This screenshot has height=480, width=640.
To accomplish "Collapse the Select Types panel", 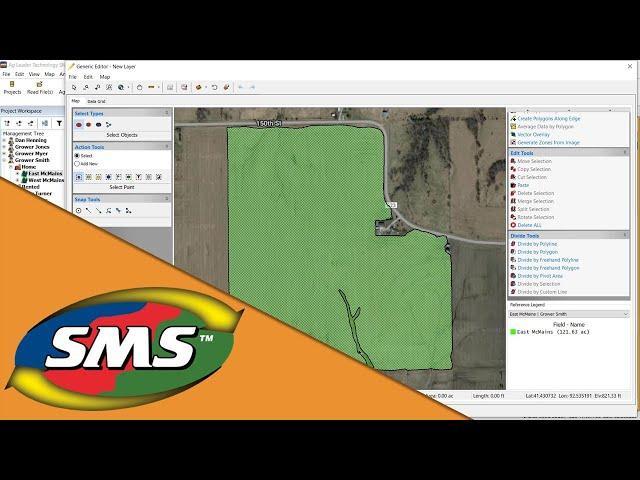I will [x=167, y=113].
